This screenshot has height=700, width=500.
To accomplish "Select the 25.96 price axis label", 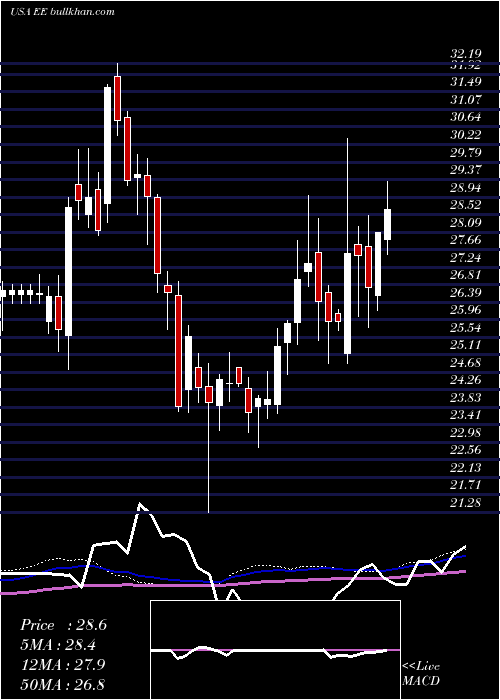I will [x=465, y=310].
